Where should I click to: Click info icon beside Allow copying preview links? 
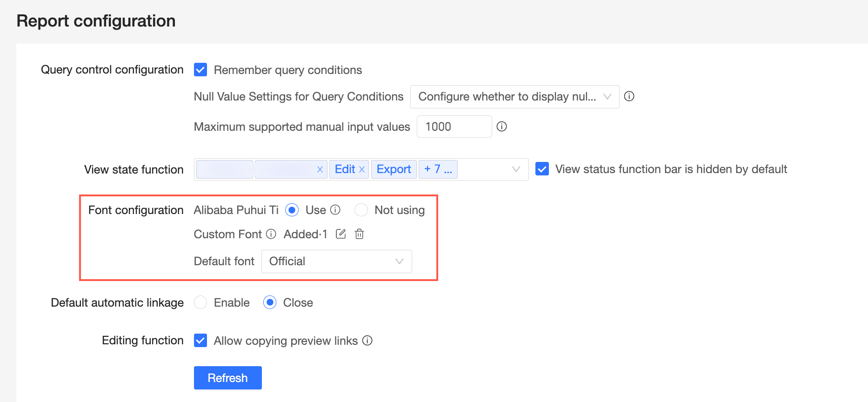click(367, 341)
